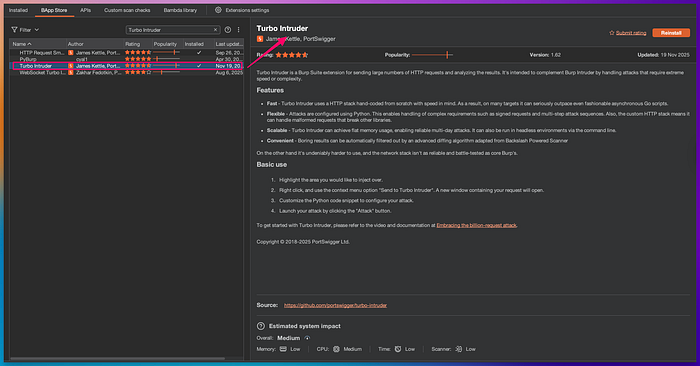The width and height of the screenshot is (700, 366).
Task: Open the APIs tab
Action: pyautogui.click(x=85, y=10)
